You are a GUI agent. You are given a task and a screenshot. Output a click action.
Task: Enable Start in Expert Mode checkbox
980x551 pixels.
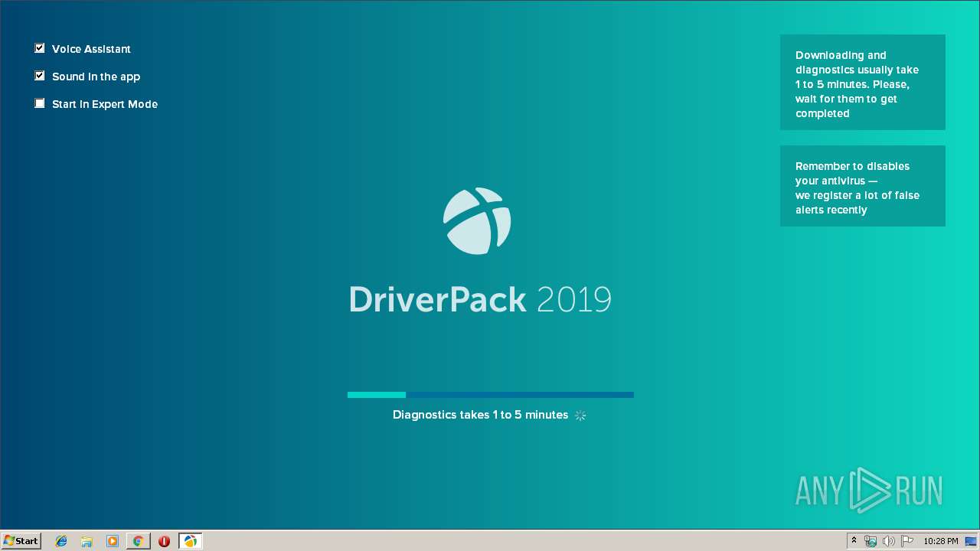tap(40, 103)
